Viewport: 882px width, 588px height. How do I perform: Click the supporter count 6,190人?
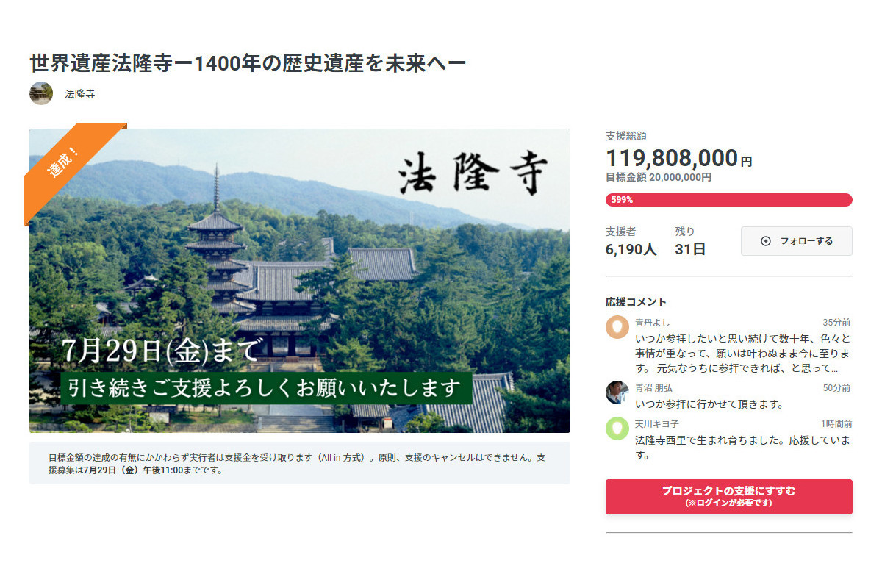click(631, 249)
